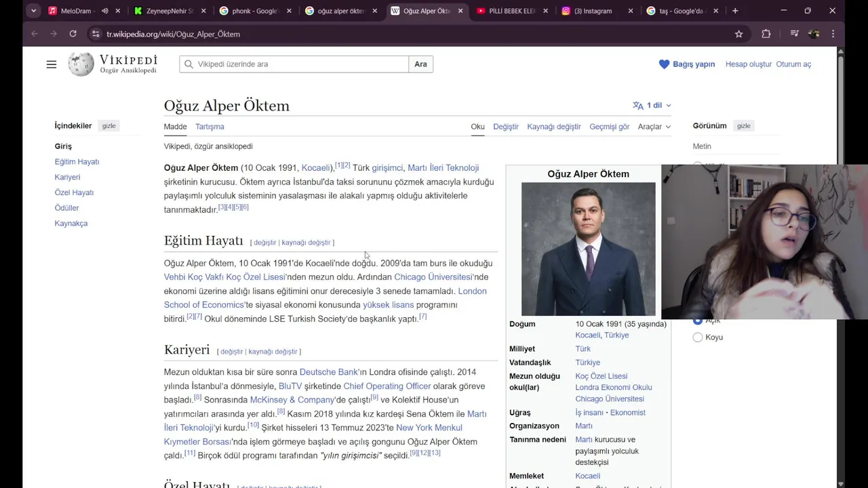Click the address bar URL
This screenshot has height=488, width=868.
pos(173,34)
